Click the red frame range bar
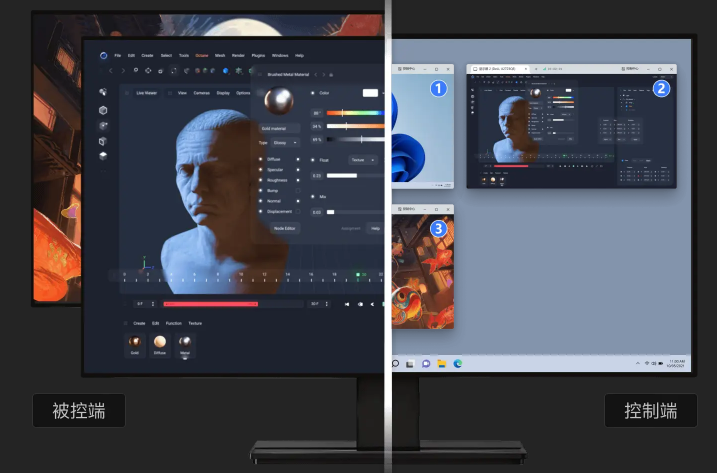The image size is (717, 473). pos(211,304)
